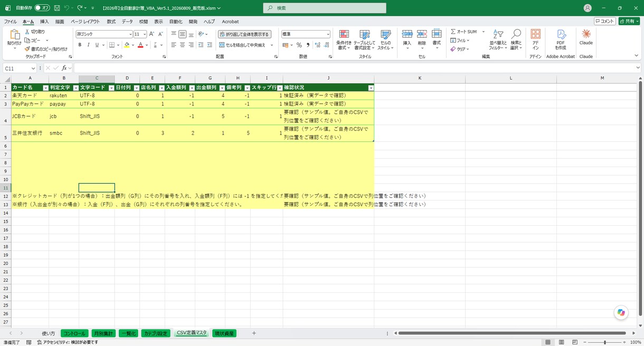Toggle italic formatting with the I button
Viewport: 644px width, 346px height.
[x=89, y=45]
